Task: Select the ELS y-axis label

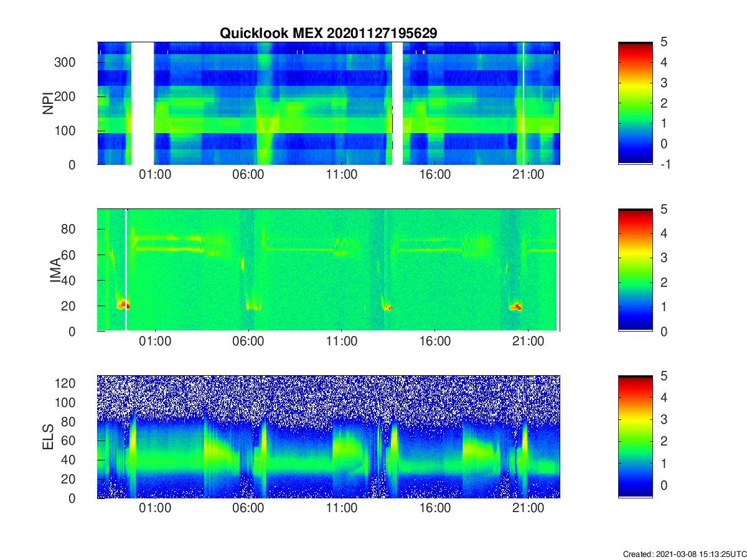Action: (48, 437)
